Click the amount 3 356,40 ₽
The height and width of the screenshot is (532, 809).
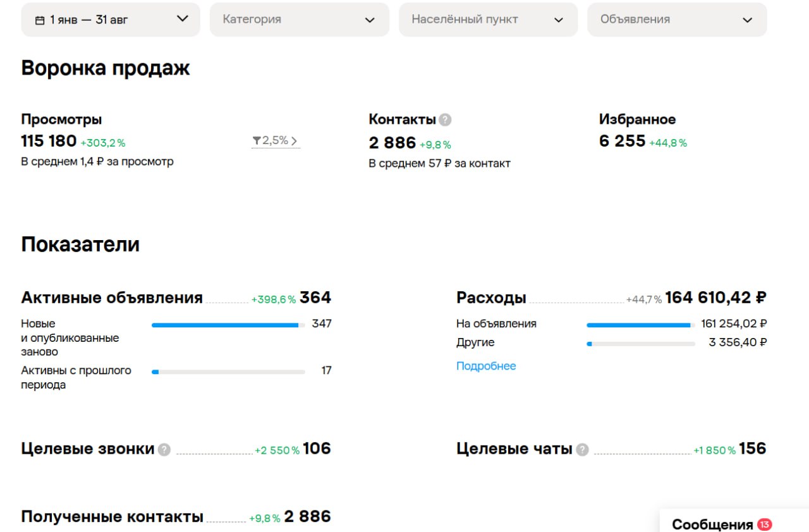[738, 343]
